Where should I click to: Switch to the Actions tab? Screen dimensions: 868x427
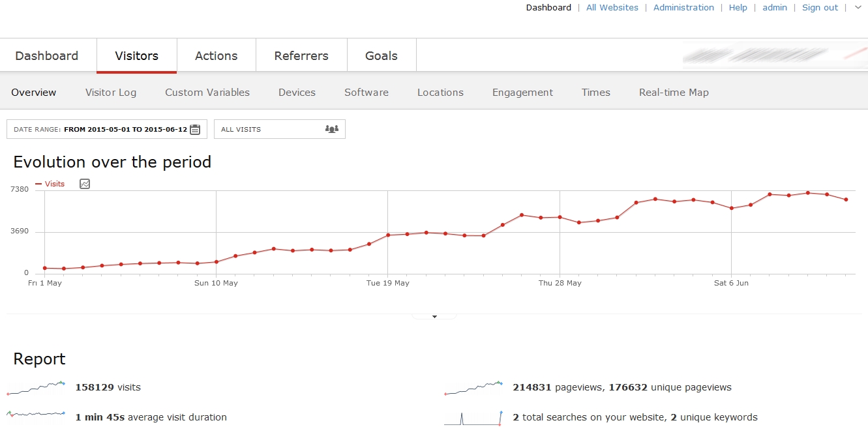pyautogui.click(x=216, y=56)
